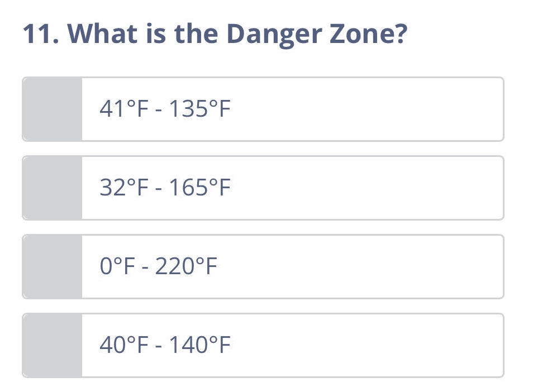
Task: Click the gray selector box beside "32°F - 165°F"
Action: tap(52, 188)
